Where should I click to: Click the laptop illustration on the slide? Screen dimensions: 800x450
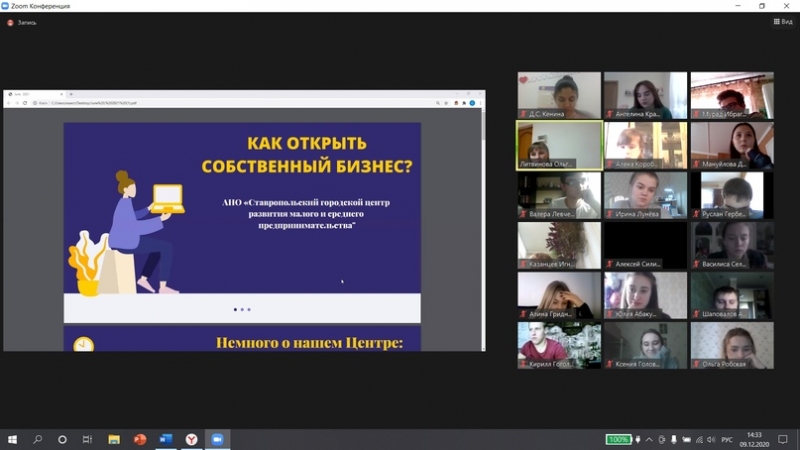tap(168, 199)
